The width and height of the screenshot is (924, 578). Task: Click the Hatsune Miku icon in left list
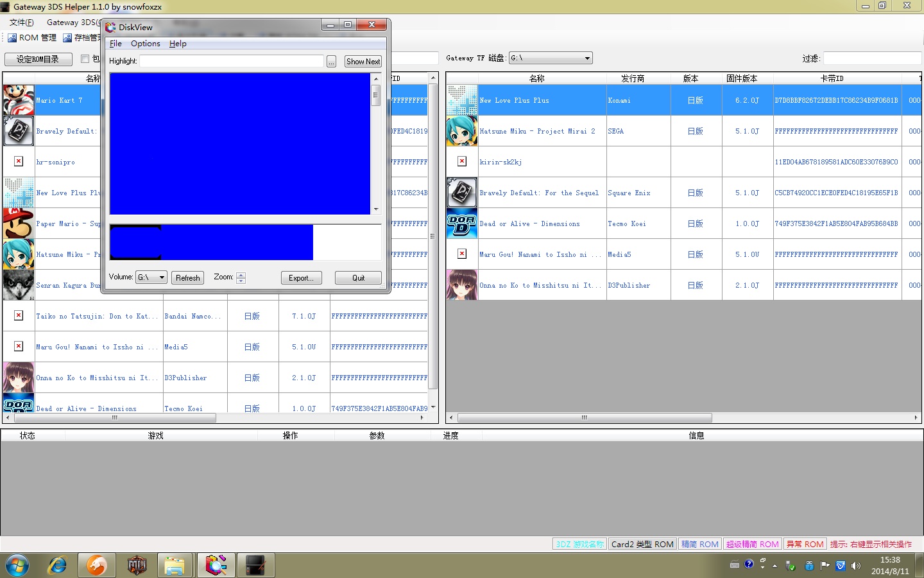pos(19,254)
